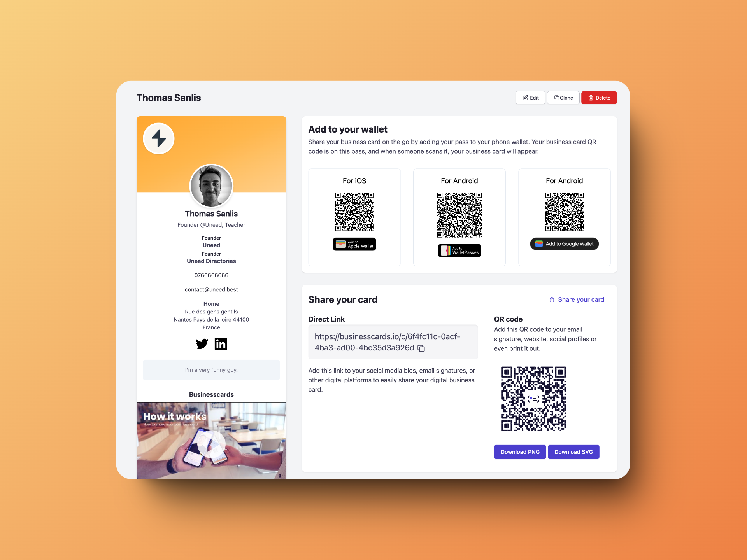
Task: Click the How it Works video thumbnail
Action: click(210, 441)
